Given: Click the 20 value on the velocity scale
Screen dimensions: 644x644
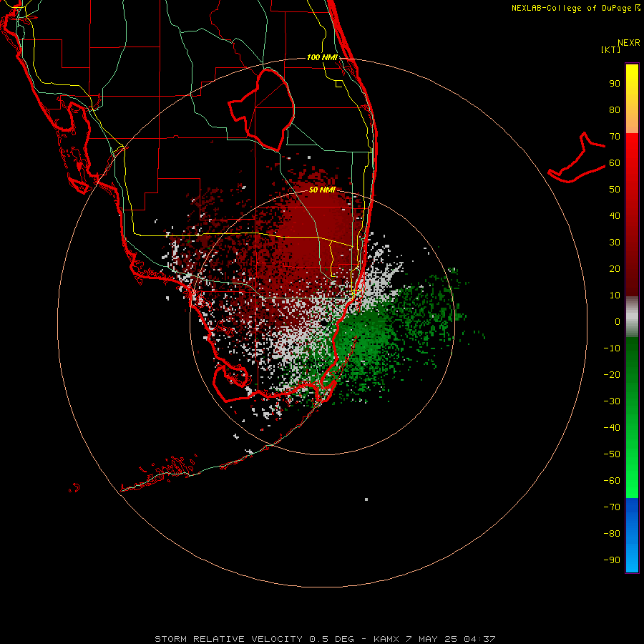Looking at the screenshot, I should [x=615, y=269].
